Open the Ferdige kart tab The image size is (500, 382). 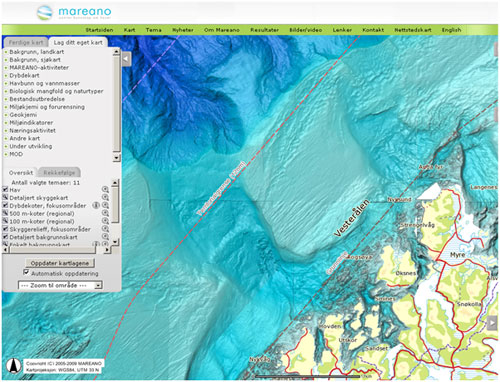pyautogui.click(x=26, y=42)
